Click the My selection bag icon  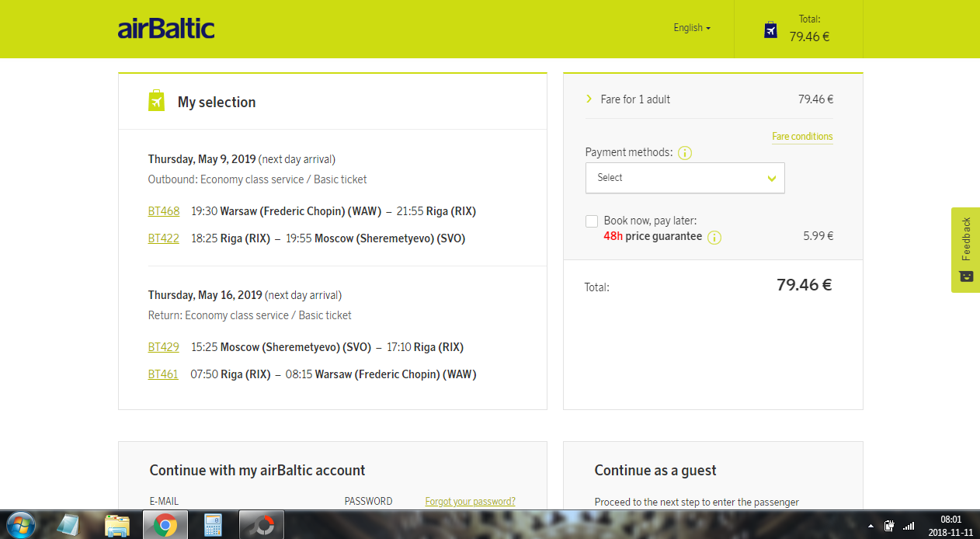click(156, 101)
